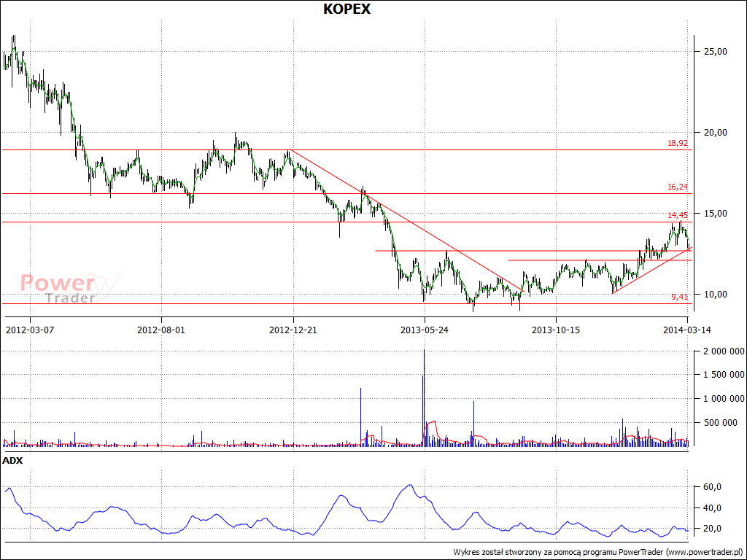The width and height of the screenshot is (747, 560).
Task: Select the 9,41 support level label
Action: [679, 297]
